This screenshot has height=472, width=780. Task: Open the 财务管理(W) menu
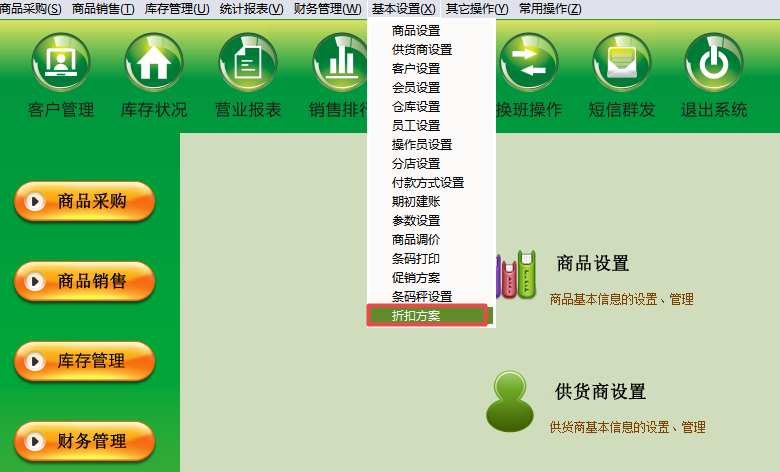(327, 9)
